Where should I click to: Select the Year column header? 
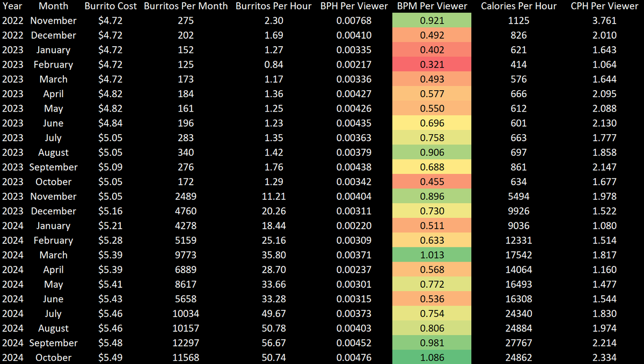point(12,6)
